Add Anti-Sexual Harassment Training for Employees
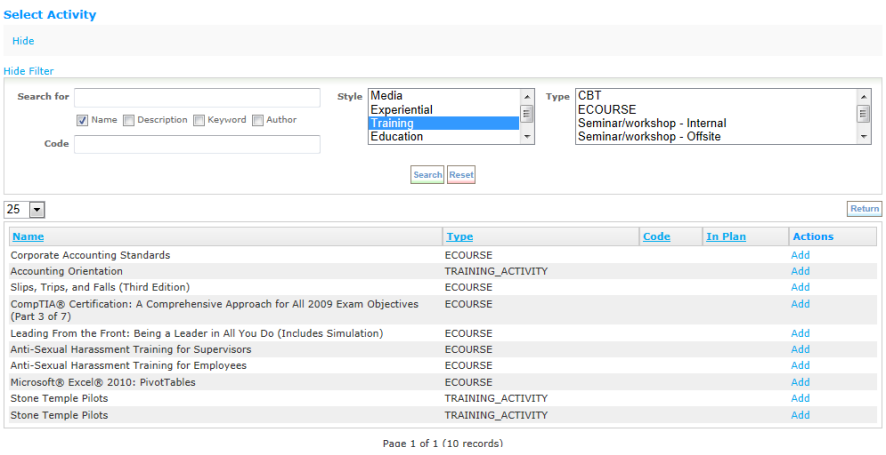This screenshot has width=886, height=455. tap(800, 366)
